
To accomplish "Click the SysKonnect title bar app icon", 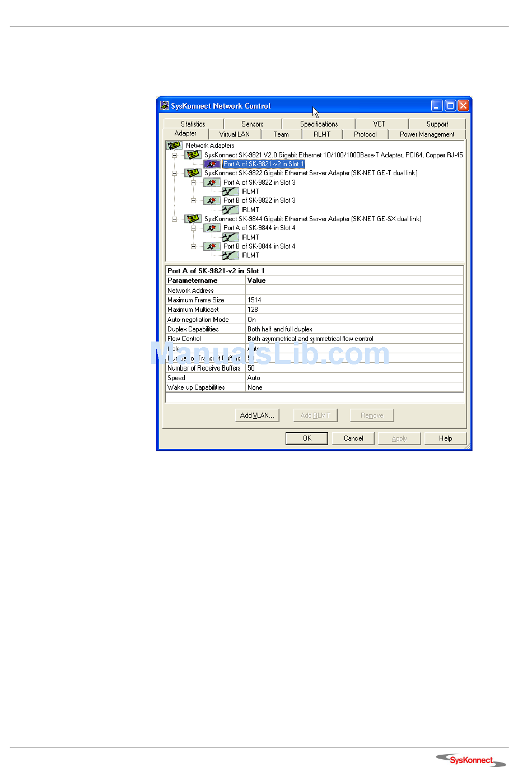I will point(165,106).
